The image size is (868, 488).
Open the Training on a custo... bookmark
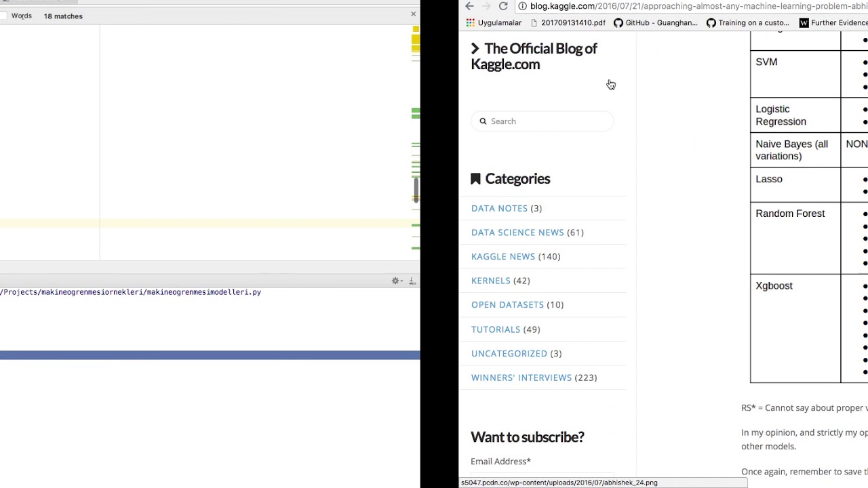[747, 22]
